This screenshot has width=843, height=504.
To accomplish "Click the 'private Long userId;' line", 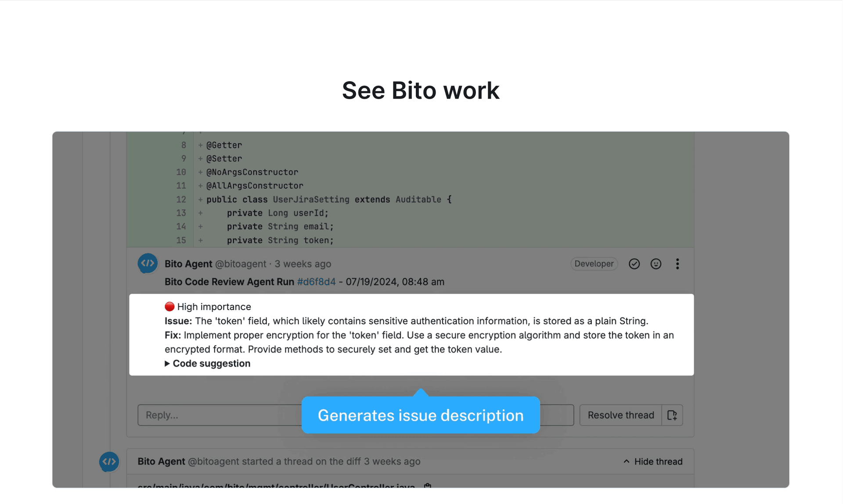I will pos(277,213).
